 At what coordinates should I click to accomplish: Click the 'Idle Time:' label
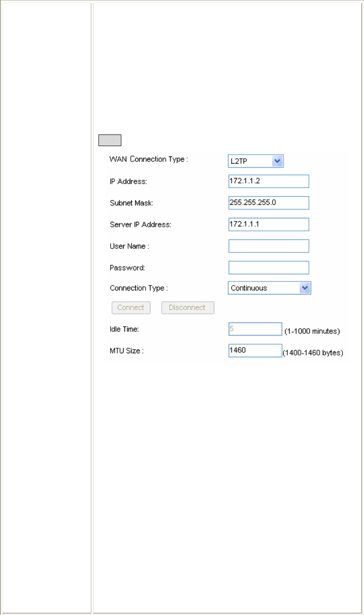pos(124,329)
